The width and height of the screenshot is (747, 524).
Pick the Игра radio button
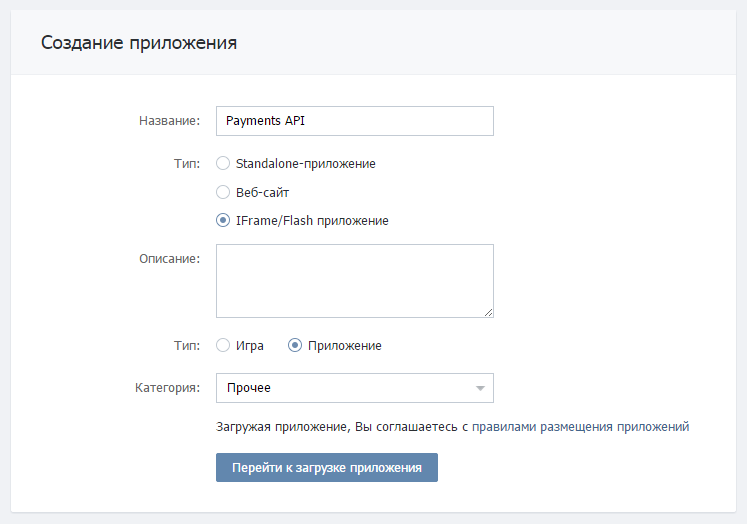[x=223, y=346]
